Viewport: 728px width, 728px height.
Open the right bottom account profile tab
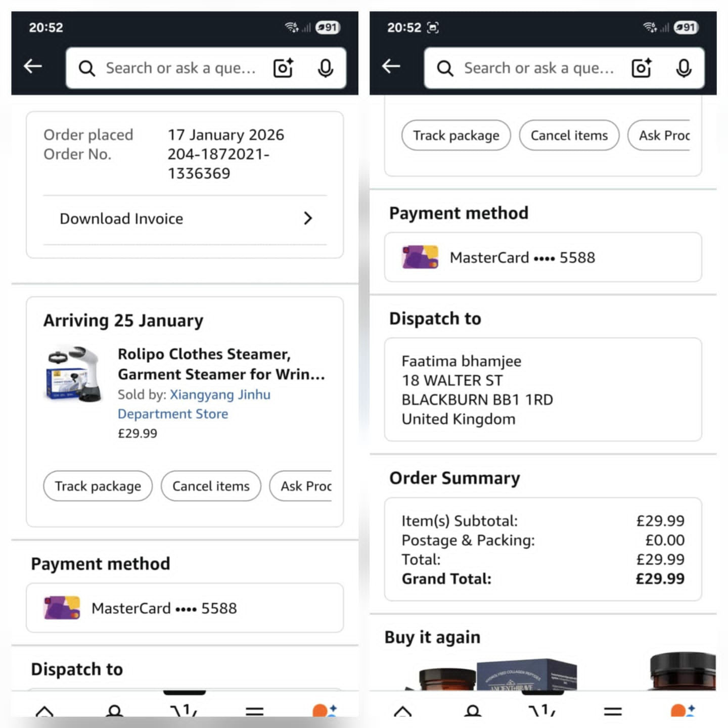click(473, 711)
